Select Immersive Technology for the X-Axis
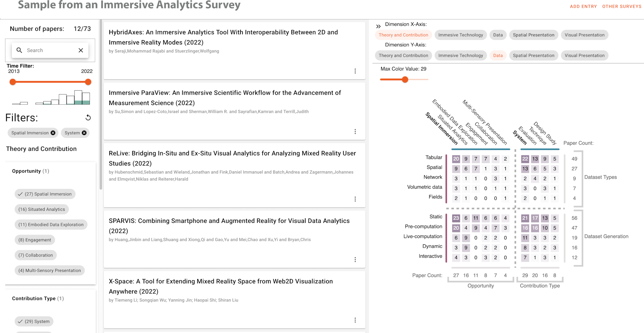644x333 pixels. [461, 35]
